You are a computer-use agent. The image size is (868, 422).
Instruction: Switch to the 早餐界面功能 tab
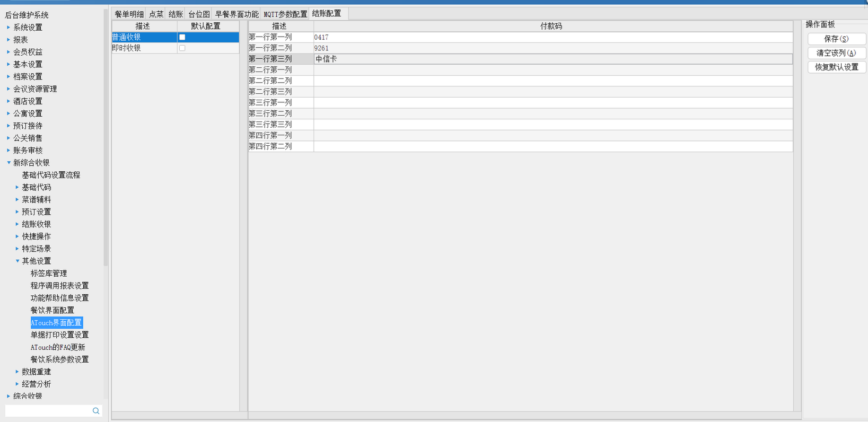coord(236,14)
